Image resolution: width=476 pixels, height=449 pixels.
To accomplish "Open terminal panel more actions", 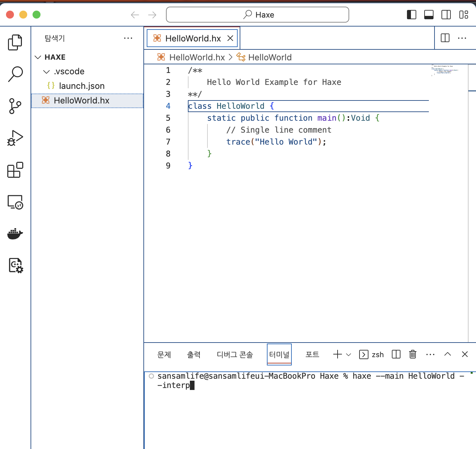I will pyautogui.click(x=430, y=354).
